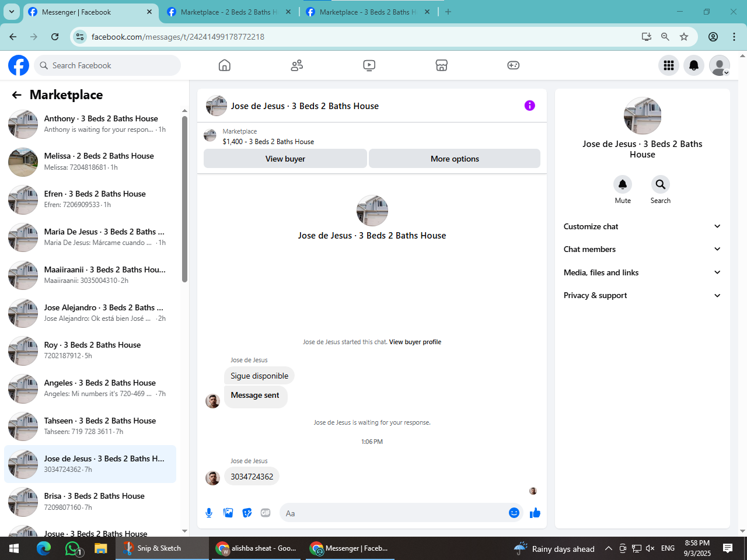Open WhatsApp from taskbar
Image resolution: width=747 pixels, height=560 pixels.
(x=72, y=548)
